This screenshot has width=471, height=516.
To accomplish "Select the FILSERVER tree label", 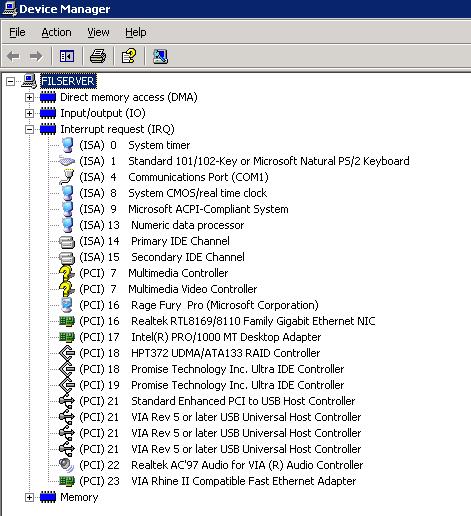I will tap(68, 81).
